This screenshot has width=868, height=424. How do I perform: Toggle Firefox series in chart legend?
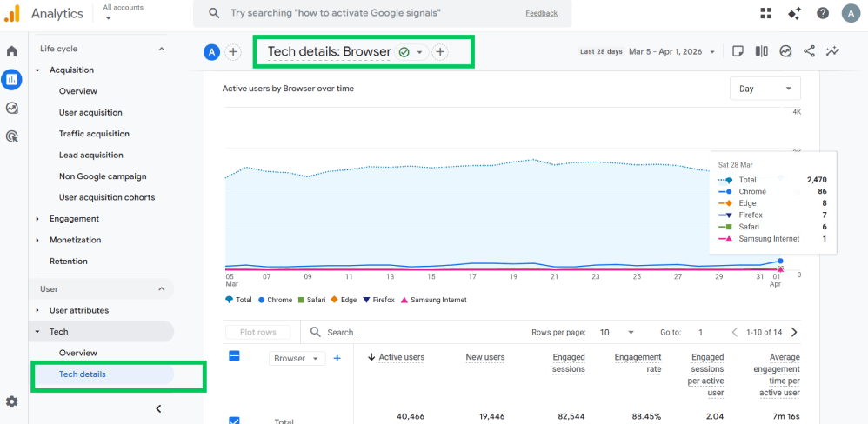point(378,300)
